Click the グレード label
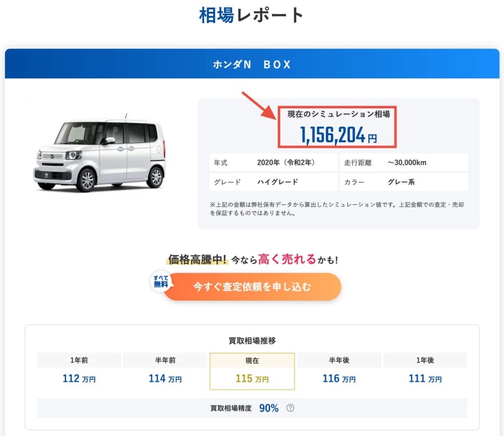 click(227, 182)
